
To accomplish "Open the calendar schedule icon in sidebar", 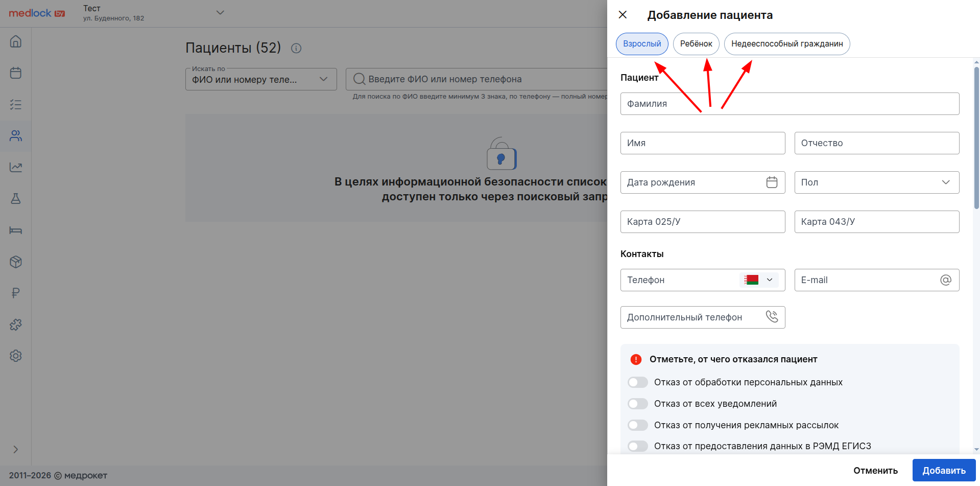I will click(x=16, y=73).
